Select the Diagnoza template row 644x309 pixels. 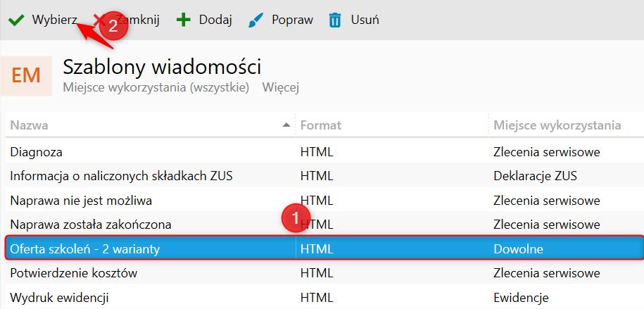click(324, 153)
